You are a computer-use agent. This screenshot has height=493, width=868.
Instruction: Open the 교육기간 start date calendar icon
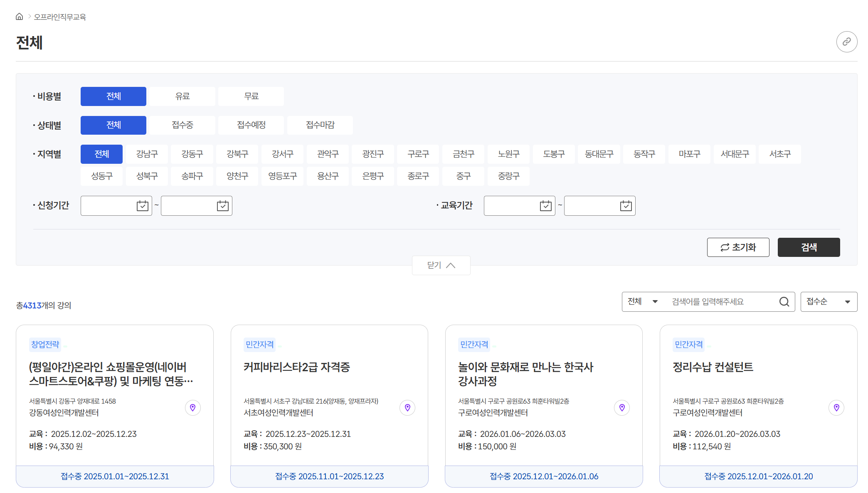tap(545, 206)
